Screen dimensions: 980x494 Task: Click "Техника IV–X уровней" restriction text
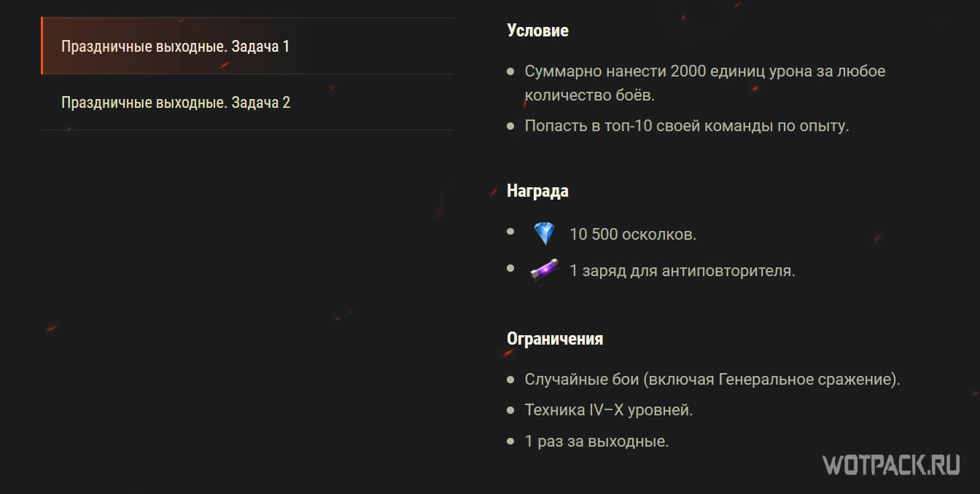(609, 410)
